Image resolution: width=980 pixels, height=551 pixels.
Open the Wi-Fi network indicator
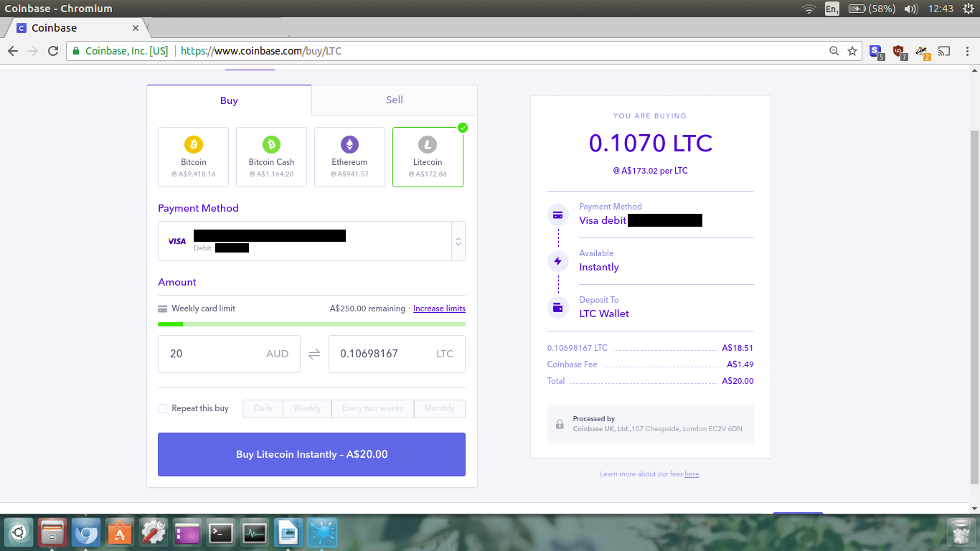click(809, 9)
